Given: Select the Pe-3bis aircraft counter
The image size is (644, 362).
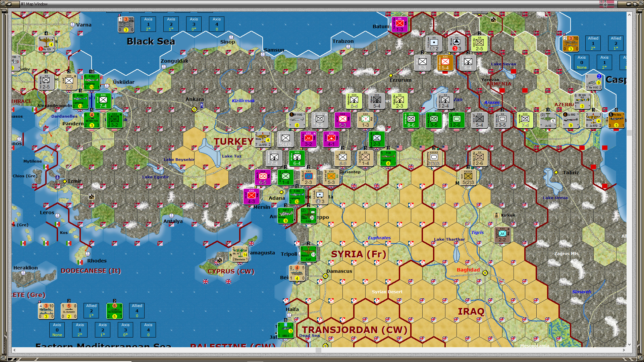Looking at the screenshot, I should (x=616, y=120).
